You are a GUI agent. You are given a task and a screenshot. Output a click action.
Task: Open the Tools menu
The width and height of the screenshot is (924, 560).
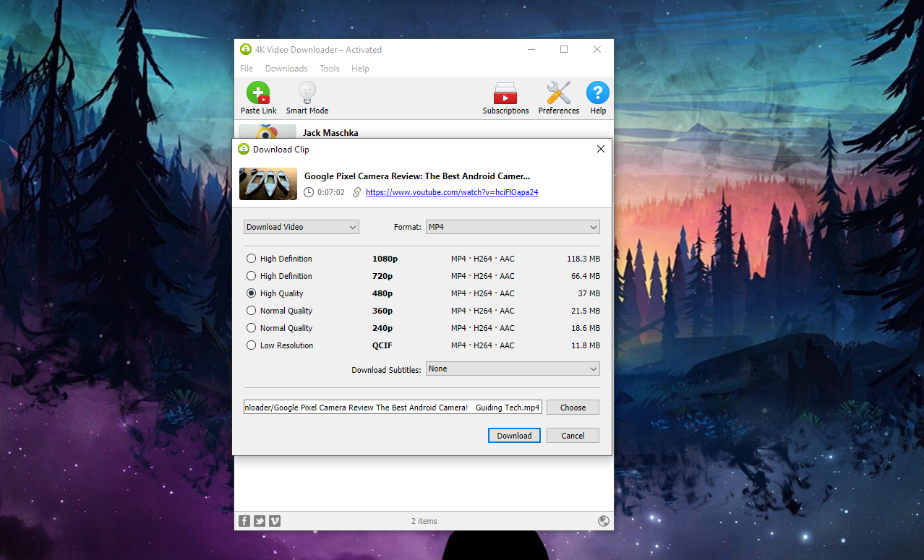click(x=329, y=68)
